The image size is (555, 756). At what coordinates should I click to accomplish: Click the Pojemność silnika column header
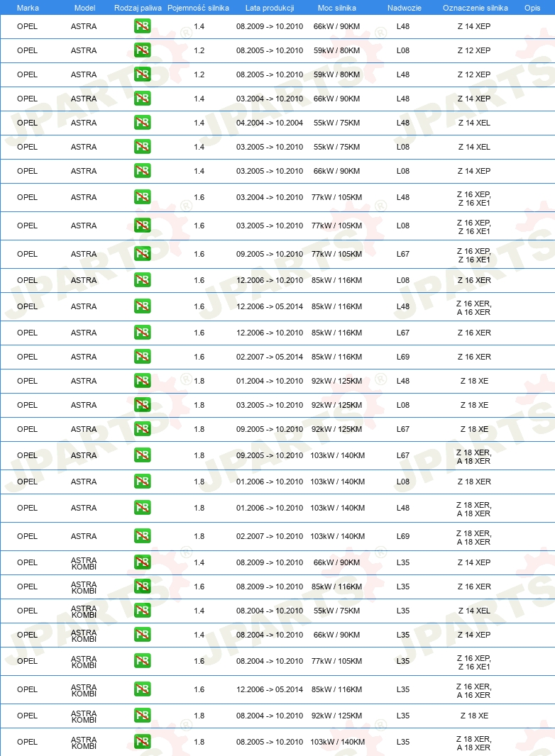(198, 8)
